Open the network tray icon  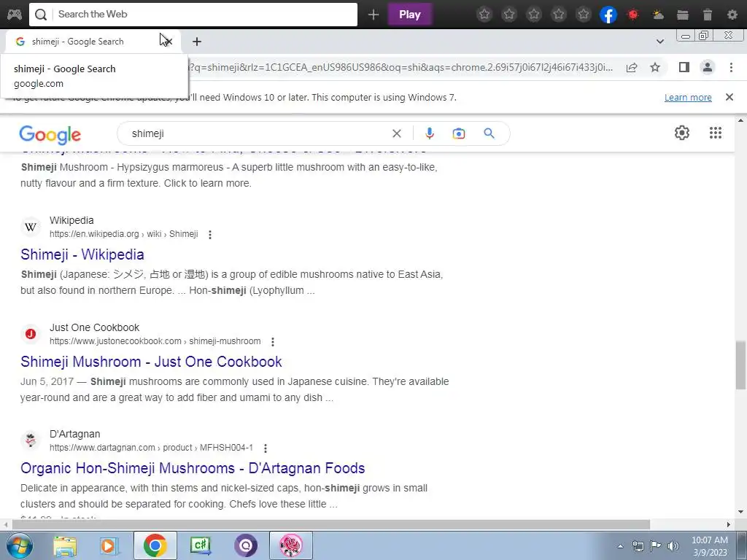[638, 546]
